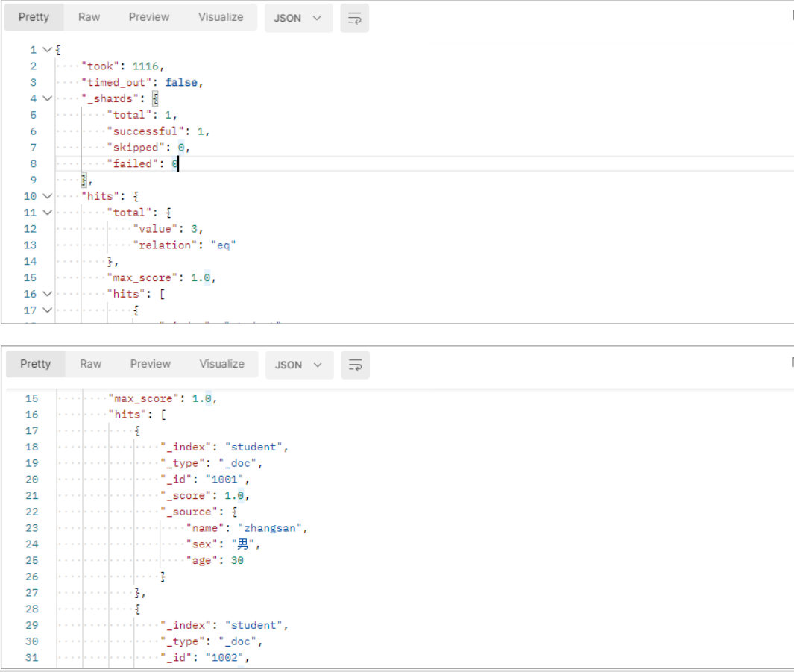
Task: Collapse "_shards" object fold arrow at line 4
Action: pyautogui.click(x=47, y=98)
